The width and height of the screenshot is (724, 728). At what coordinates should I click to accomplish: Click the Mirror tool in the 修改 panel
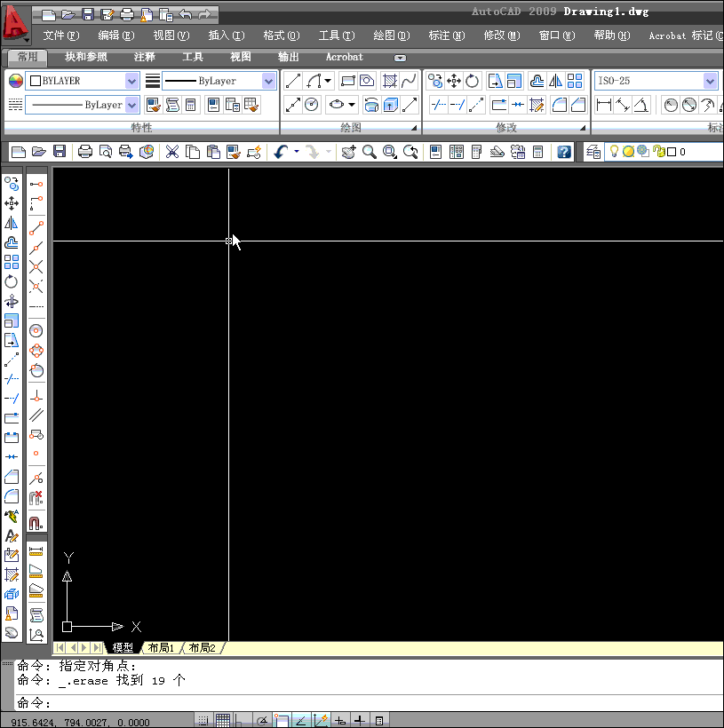click(556, 81)
